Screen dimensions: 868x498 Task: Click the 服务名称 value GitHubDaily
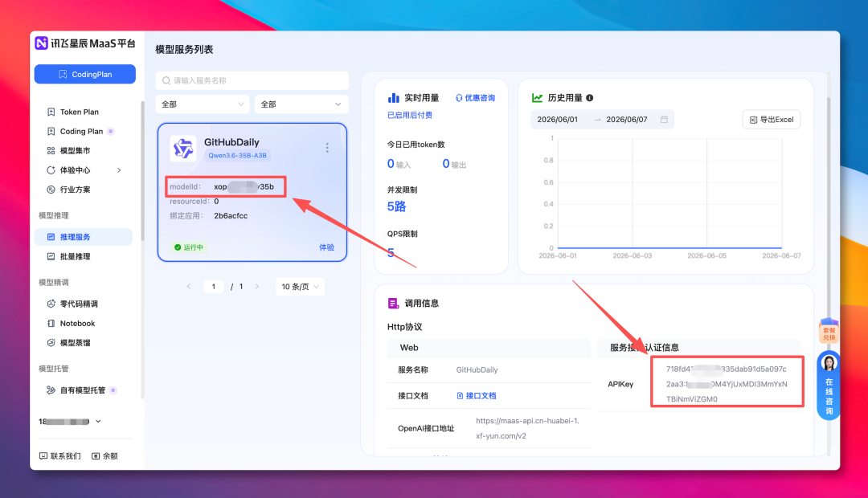click(x=477, y=369)
